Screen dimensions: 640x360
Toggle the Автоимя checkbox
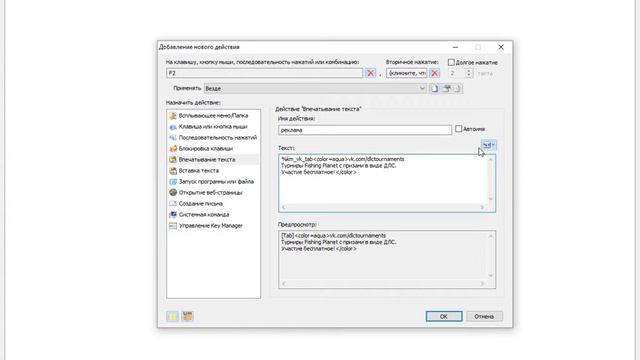click(458, 129)
